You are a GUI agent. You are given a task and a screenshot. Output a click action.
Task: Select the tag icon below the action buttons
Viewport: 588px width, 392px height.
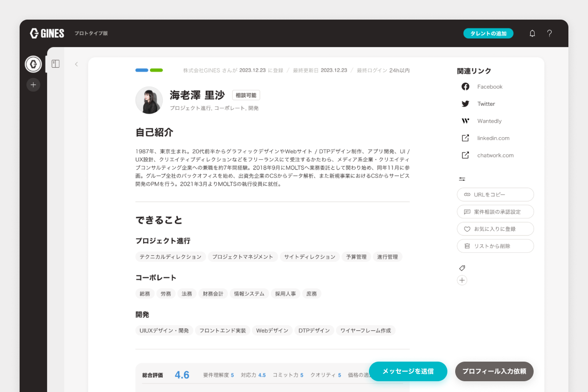(x=461, y=268)
